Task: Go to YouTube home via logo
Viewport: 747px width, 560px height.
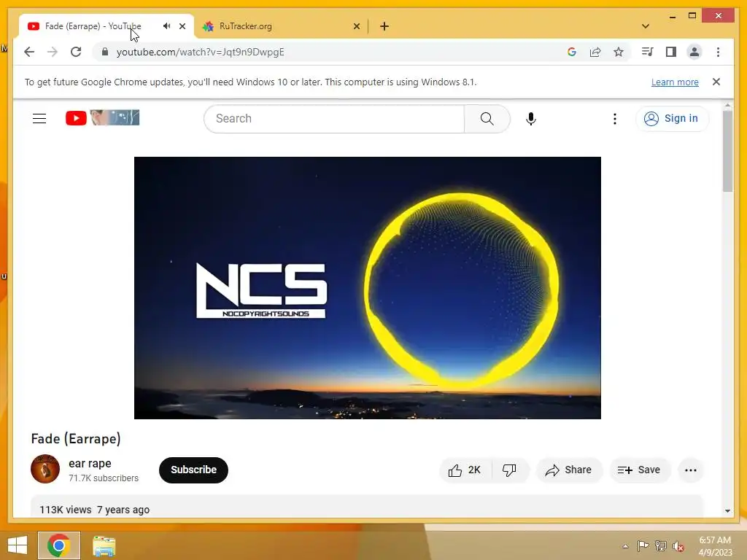Action: pyautogui.click(x=102, y=117)
